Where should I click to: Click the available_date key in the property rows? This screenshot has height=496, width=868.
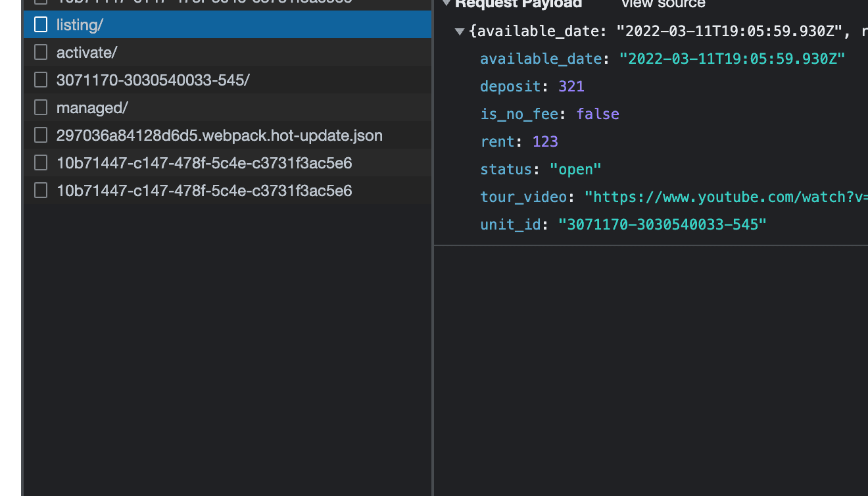coord(541,59)
